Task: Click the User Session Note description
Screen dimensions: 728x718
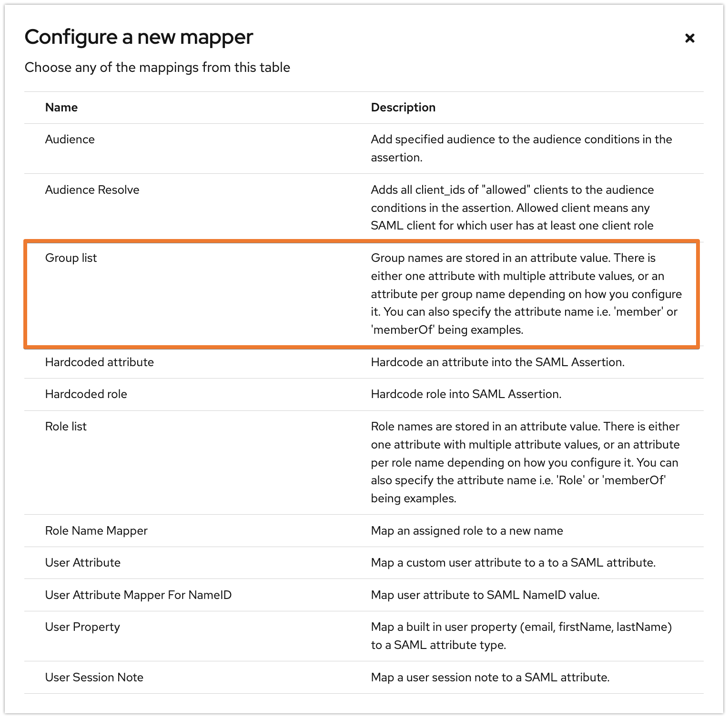Action: coord(490,677)
